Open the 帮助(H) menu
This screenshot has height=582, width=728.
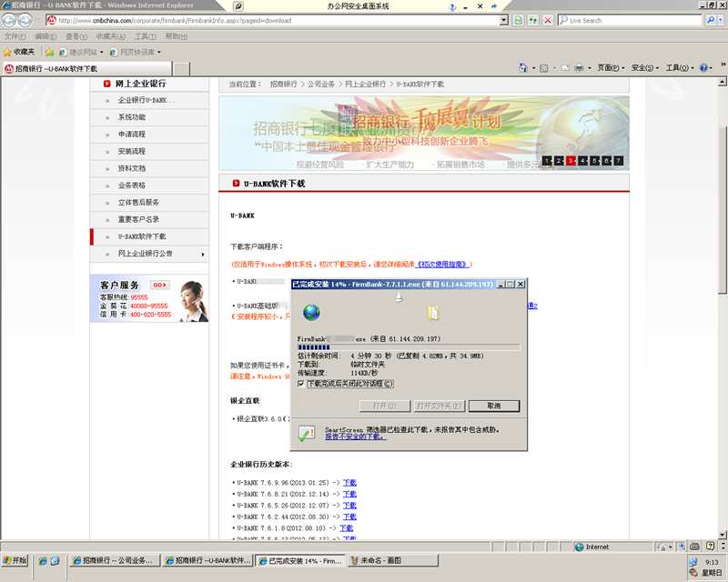(177, 36)
